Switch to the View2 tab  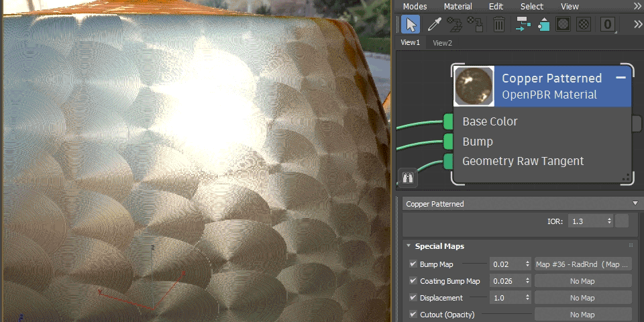coord(442,43)
